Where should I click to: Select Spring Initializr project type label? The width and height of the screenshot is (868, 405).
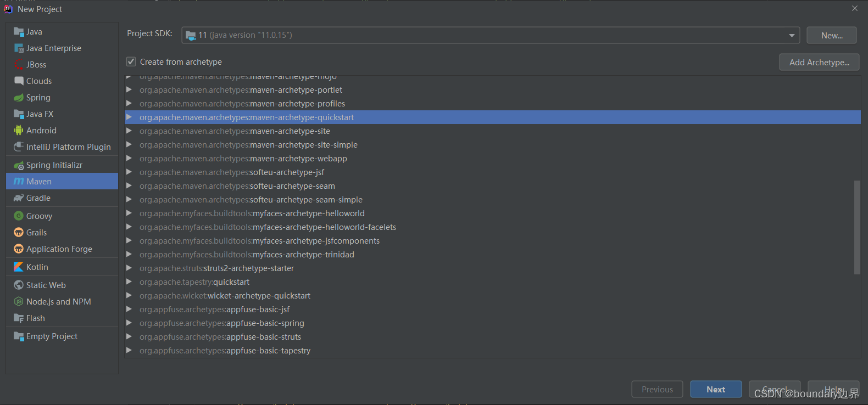[x=54, y=165]
